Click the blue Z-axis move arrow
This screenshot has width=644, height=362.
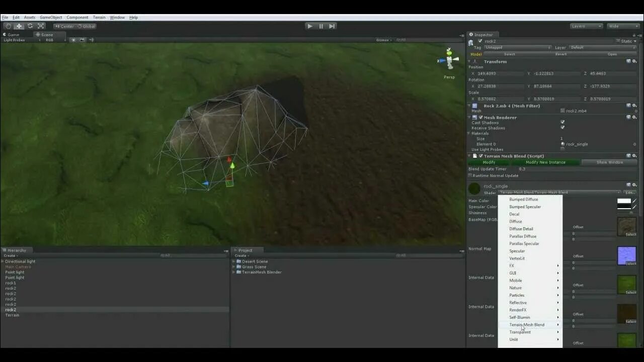[x=205, y=184]
